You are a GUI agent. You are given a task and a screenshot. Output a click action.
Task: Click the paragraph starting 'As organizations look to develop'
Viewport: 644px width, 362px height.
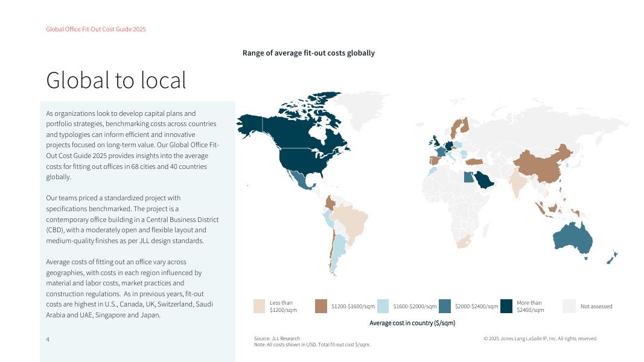coord(132,145)
